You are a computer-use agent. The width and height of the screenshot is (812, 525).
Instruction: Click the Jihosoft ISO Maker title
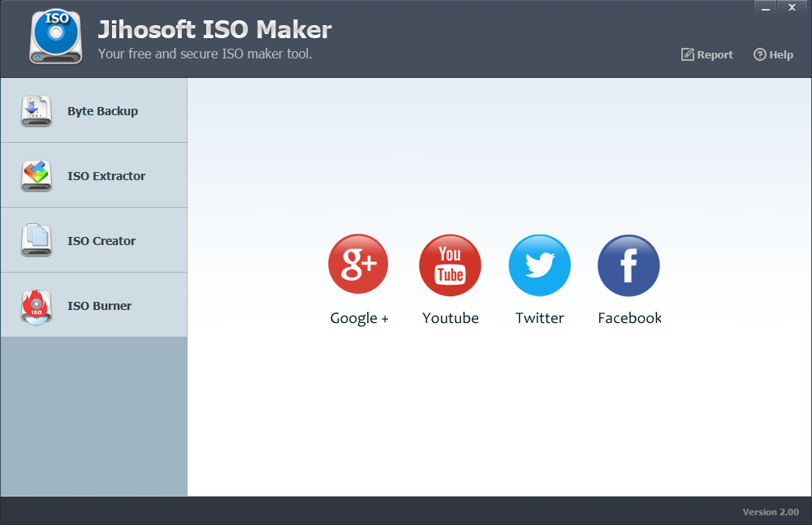[214, 29]
